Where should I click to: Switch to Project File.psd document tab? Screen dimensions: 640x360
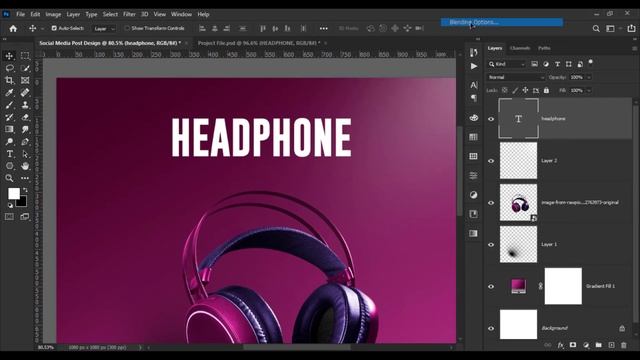pyautogui.click(x=260, y=43)
